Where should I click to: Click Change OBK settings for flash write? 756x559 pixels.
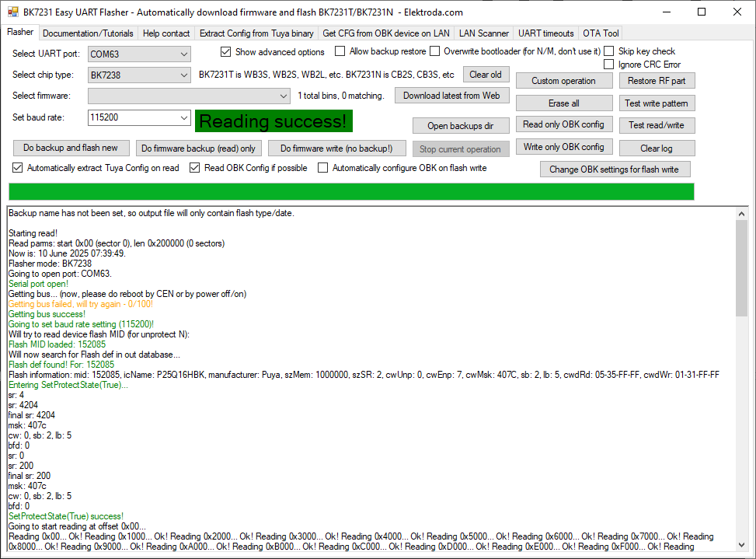615,169
